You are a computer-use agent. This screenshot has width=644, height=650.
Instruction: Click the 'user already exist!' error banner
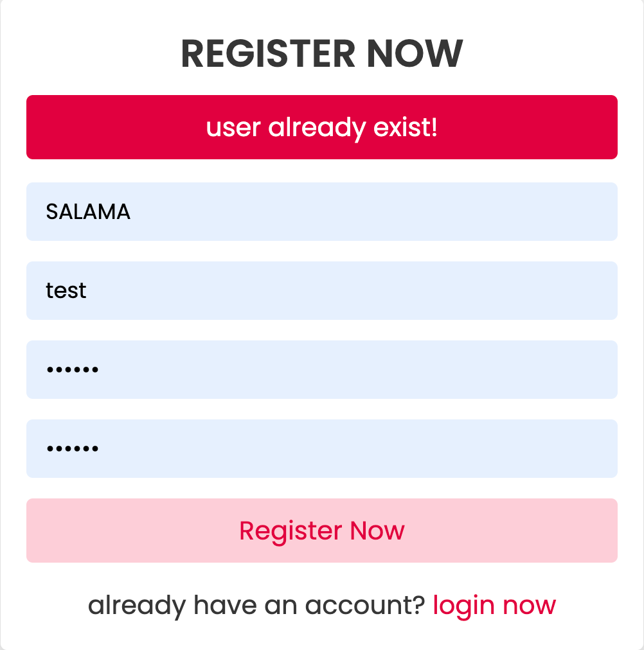tap(321, 127)
